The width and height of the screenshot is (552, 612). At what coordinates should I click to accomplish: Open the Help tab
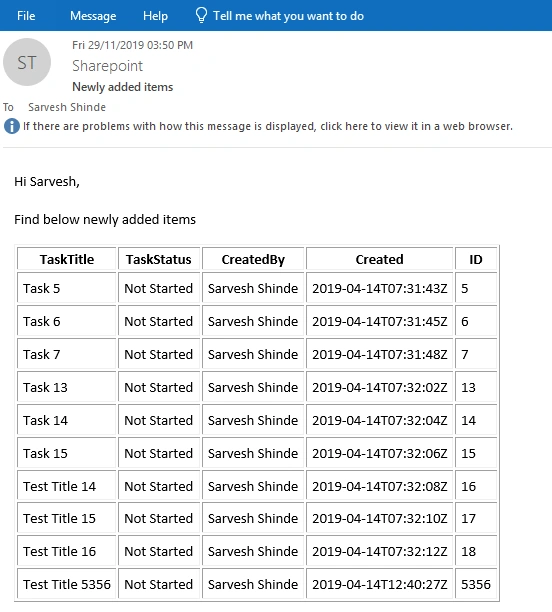click(x=155, y=16)
